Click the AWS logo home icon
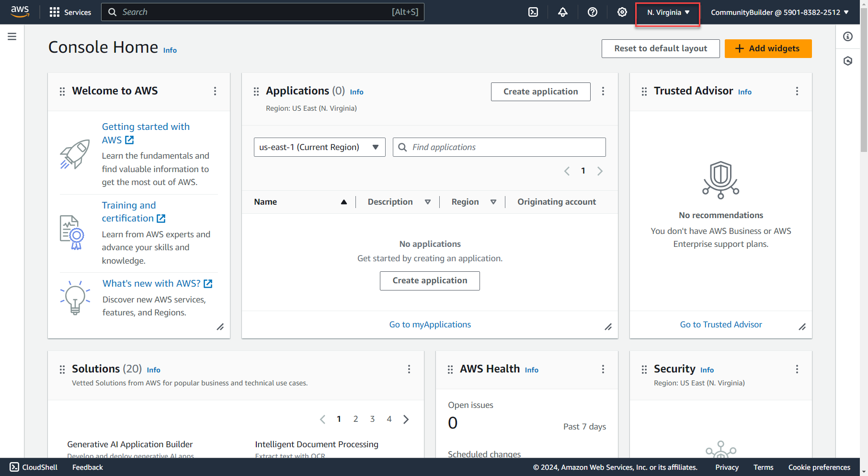The height and width of the screenshot is (476, 868). tap(20, 12)
